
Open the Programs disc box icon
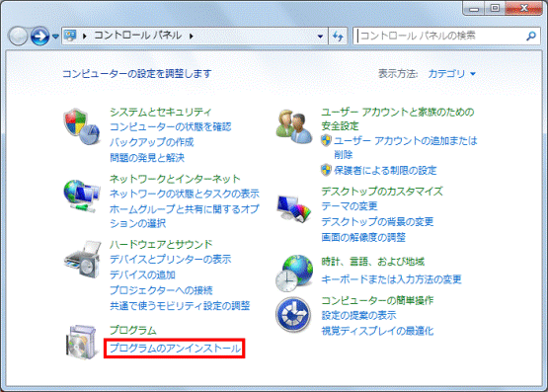point(82,342)
